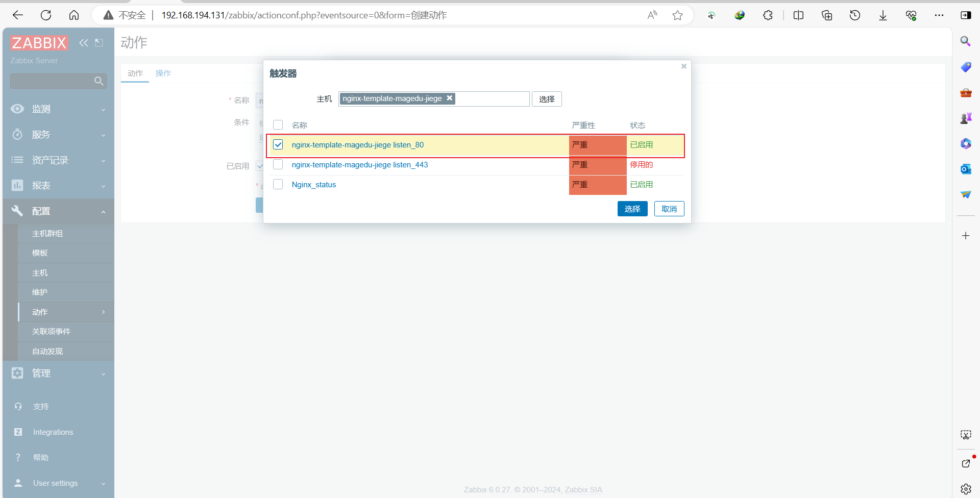Open the Integrations sidebar item
The height and width of the screenshot is (498, 980).
click(53, 432)
